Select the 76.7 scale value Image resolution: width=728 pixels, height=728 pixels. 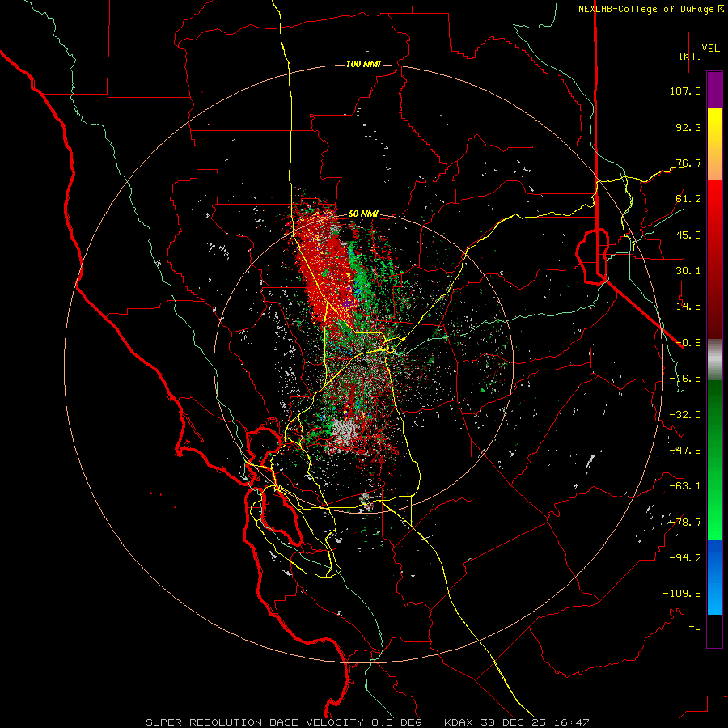[688, 163]
